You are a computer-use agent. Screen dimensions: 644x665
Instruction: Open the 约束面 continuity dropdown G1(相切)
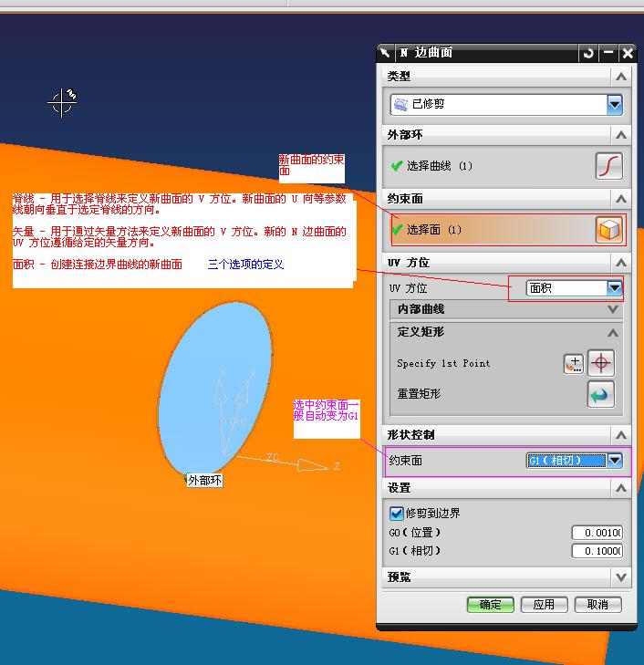575,460
